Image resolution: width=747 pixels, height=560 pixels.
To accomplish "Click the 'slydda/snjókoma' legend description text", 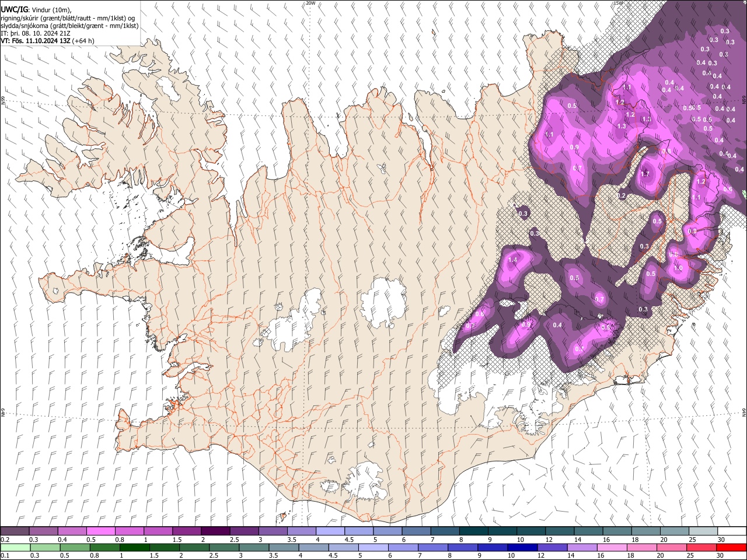I will click(25, 26).
